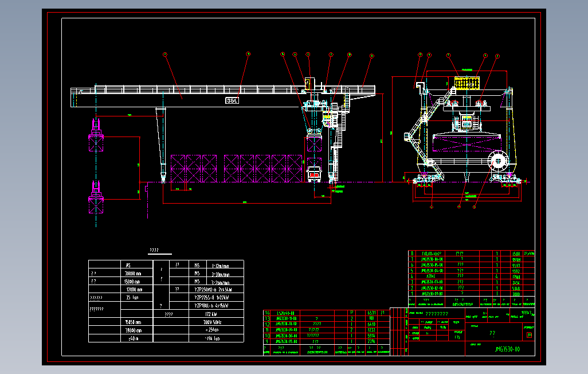This screenshot has height=374, width=588.
Task: Click the 35t label on the girder
Action: (x=232, y=100)
